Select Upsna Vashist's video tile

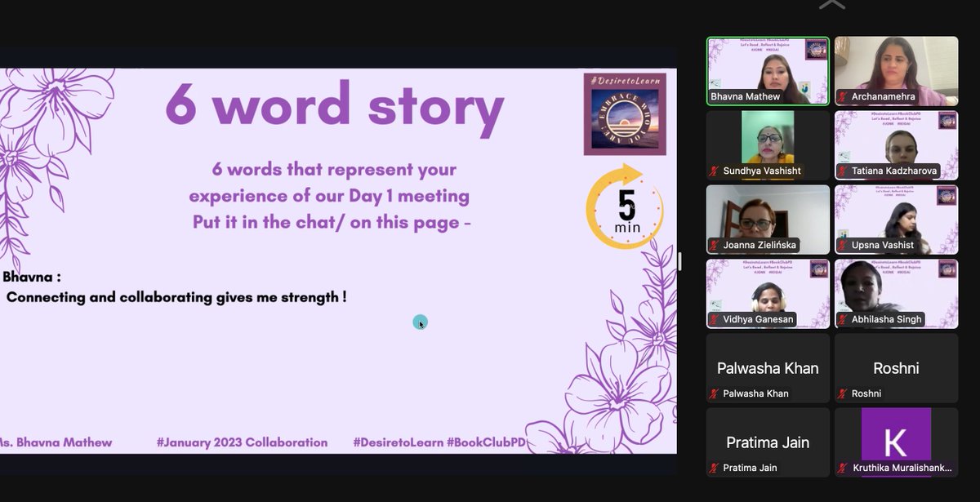[896, 219]
